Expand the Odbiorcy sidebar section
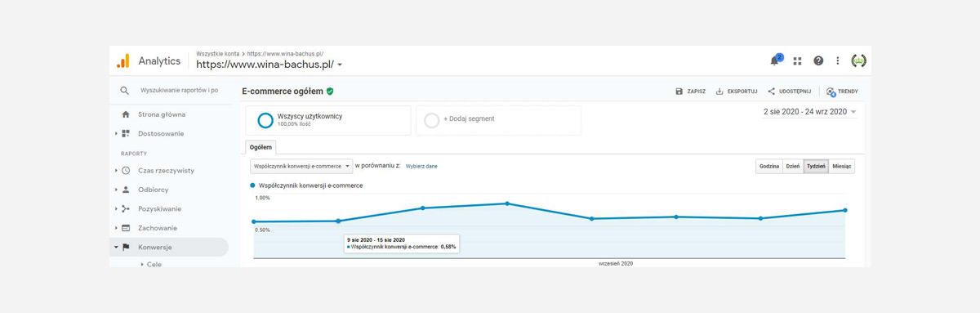This screenshot has width=980, height=313. [x=116, y=190]
